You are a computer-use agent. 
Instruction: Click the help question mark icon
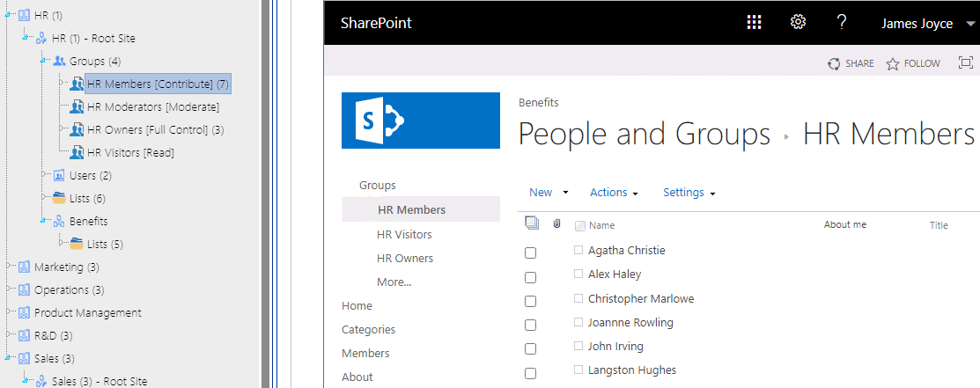point(842,23)
